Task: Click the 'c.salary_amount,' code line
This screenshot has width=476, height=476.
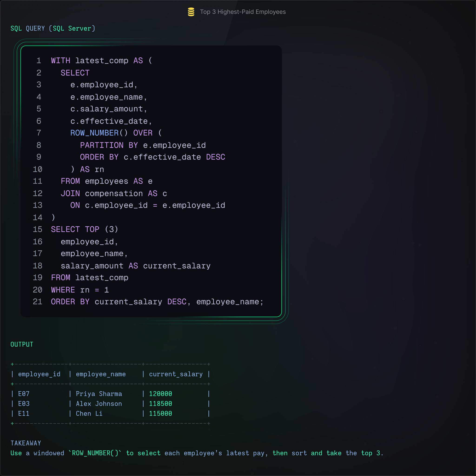Action: (109, 109)
